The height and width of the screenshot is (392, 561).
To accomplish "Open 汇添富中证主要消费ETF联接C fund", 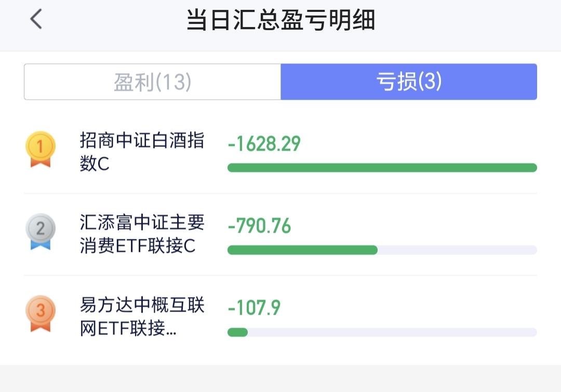I will [142, 234].
